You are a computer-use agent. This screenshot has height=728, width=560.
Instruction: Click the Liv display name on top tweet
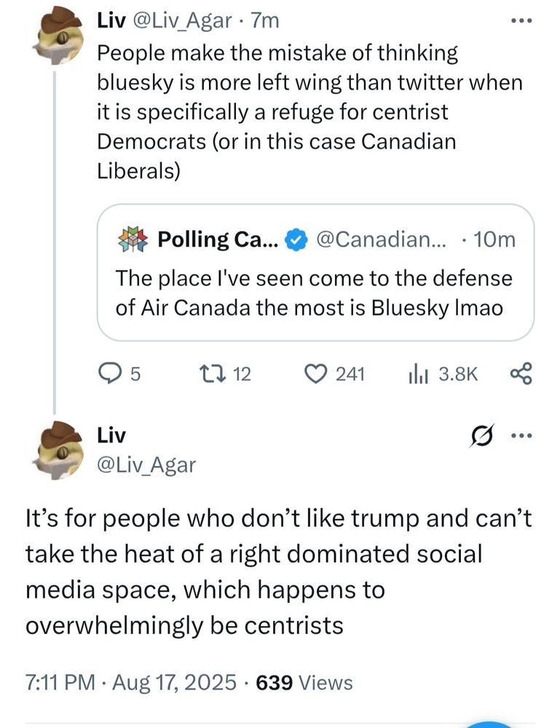coord(110,22)
